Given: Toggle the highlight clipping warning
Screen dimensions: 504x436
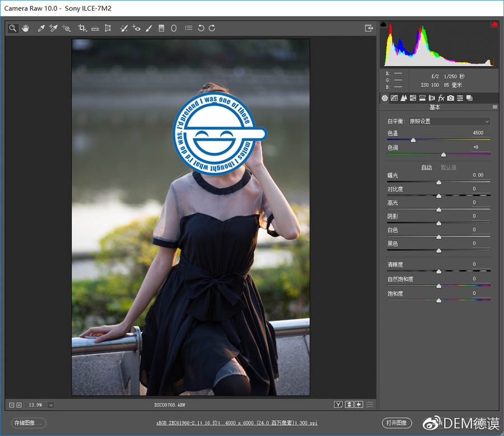Looking at the screenshot, I should click(494, 25).
